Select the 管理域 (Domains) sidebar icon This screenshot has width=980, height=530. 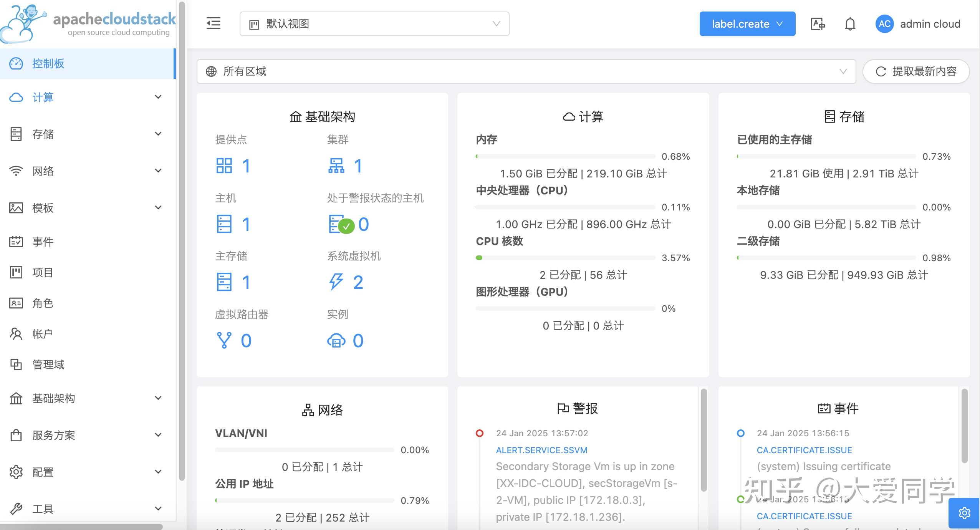tap(48, 364)
